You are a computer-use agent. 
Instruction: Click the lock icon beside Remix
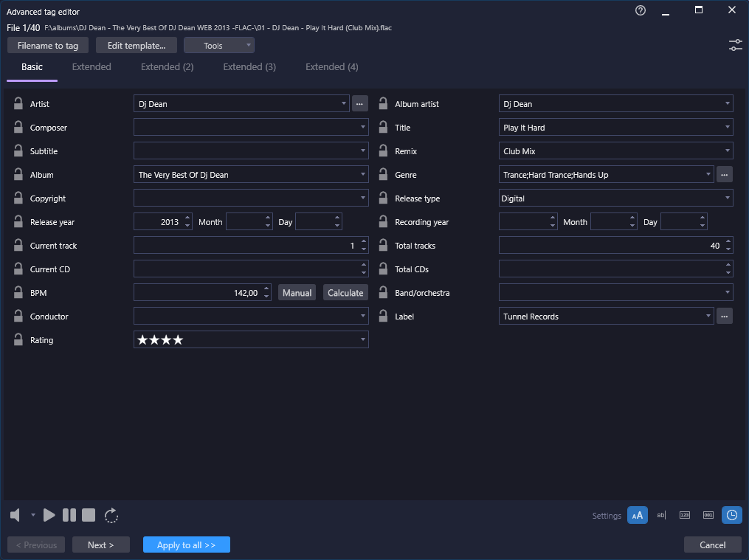click(x=383, y=151)
